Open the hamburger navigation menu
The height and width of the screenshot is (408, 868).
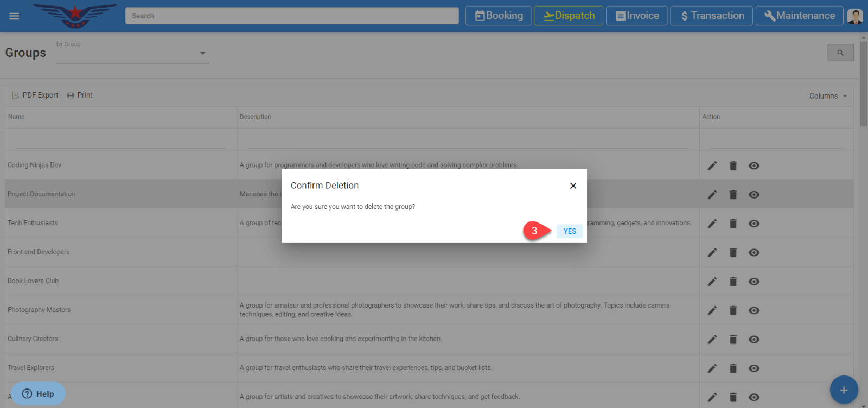click(x=14, y=16)
